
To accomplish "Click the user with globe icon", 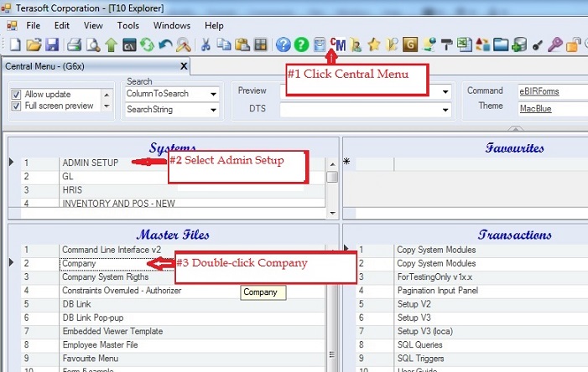I will [429, 44].
